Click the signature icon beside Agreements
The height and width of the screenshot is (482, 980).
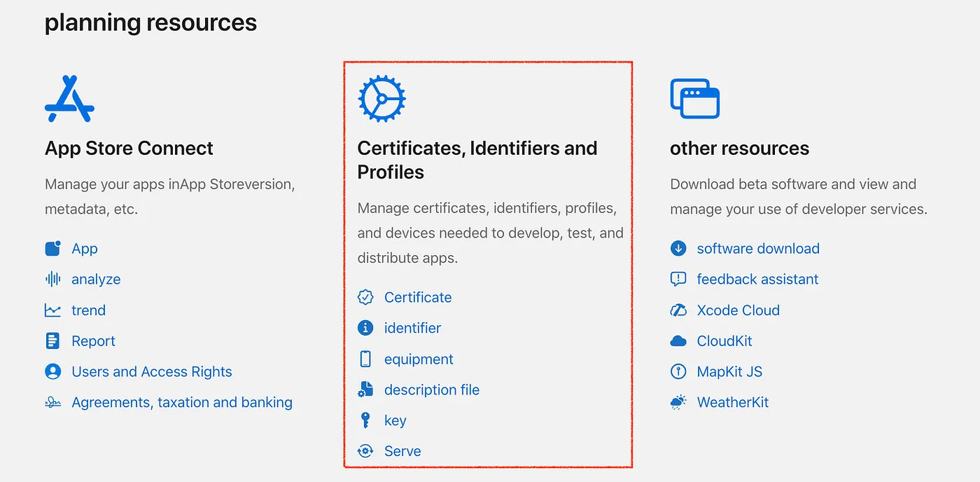[x=53, y=403]
